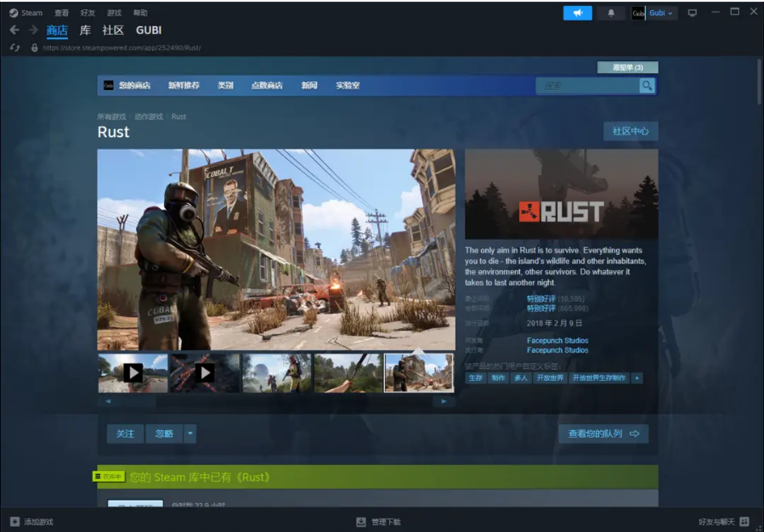Click plus button to add tags
Image resolution: width=764 pixels, height=532 pixels.
tap(637, 378)
